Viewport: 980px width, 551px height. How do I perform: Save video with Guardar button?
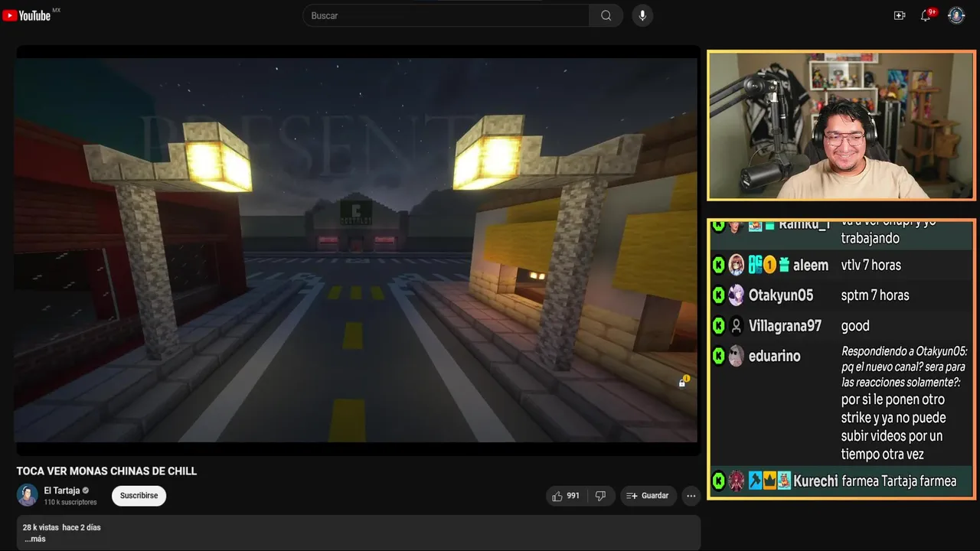[x=648, y=496]
